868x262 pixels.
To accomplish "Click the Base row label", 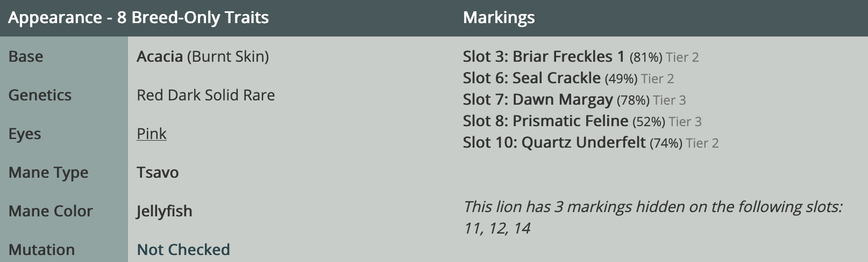I will click(x=26, y=56).
